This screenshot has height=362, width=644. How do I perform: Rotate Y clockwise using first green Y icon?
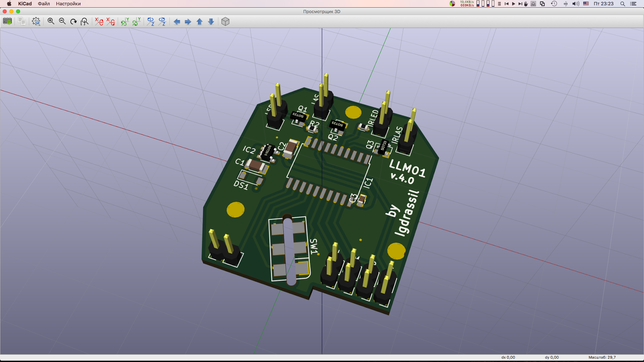(125, 21)
